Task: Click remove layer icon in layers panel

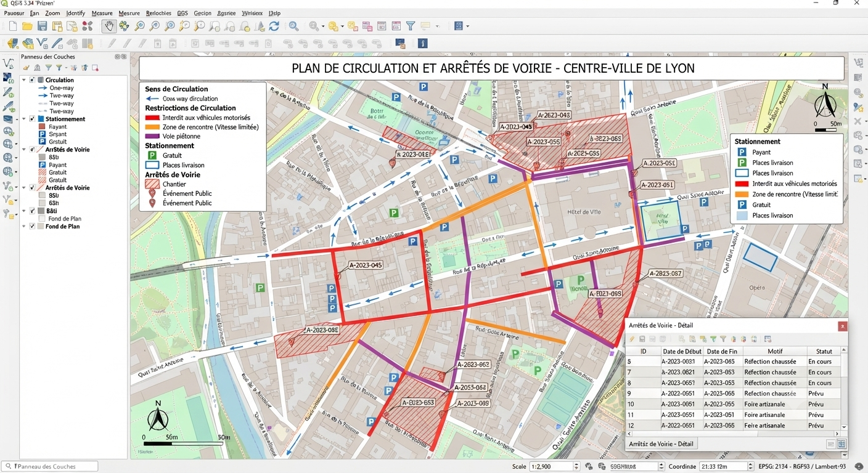Action: coord(95,68)
